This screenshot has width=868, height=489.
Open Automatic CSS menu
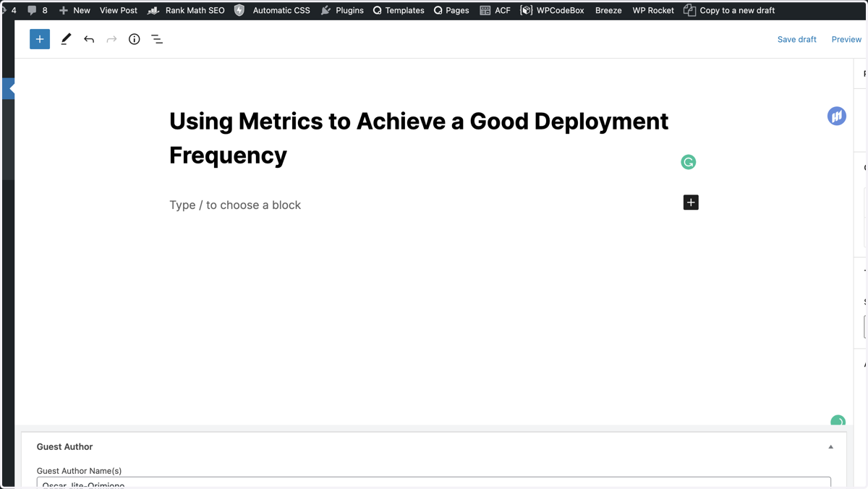pyautogui.click(x=281, y=10)
